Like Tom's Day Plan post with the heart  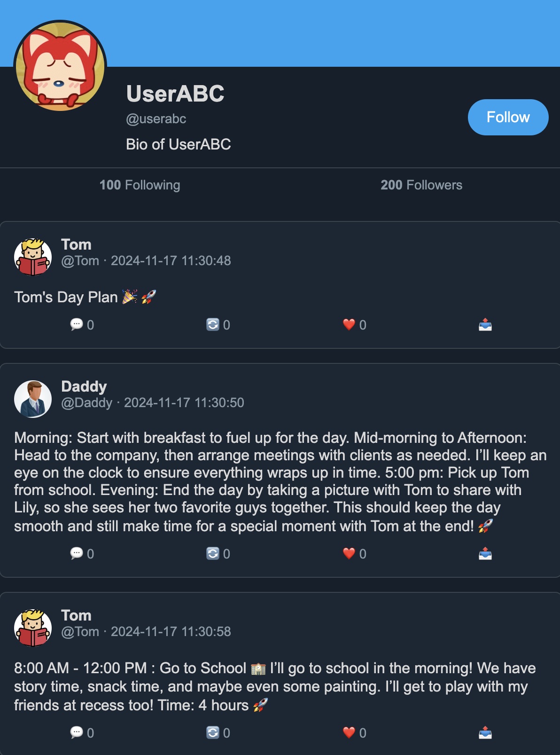tap(349, 324)
